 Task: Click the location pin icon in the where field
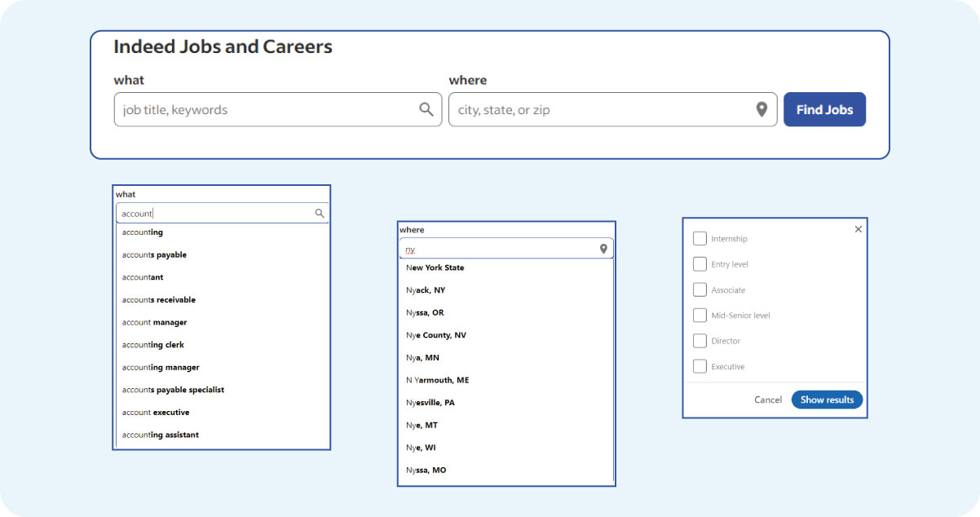coord(761,108)
